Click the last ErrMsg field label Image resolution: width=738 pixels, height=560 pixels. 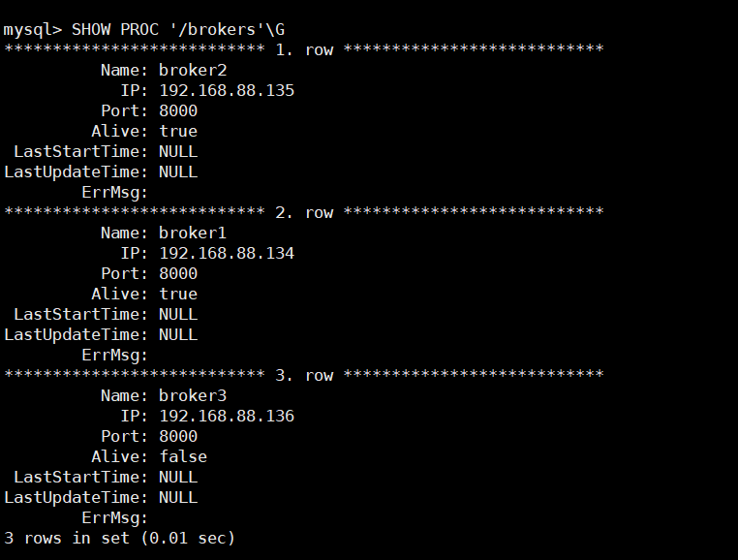115,517
